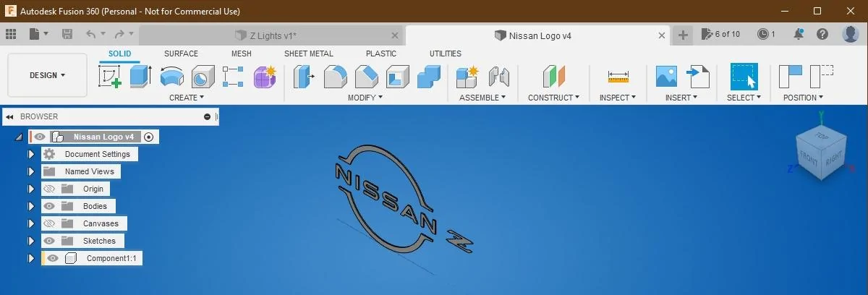Screen dimensions: 868x295
Task: Select the Press Pull tool
Action: tap(304, 76)
